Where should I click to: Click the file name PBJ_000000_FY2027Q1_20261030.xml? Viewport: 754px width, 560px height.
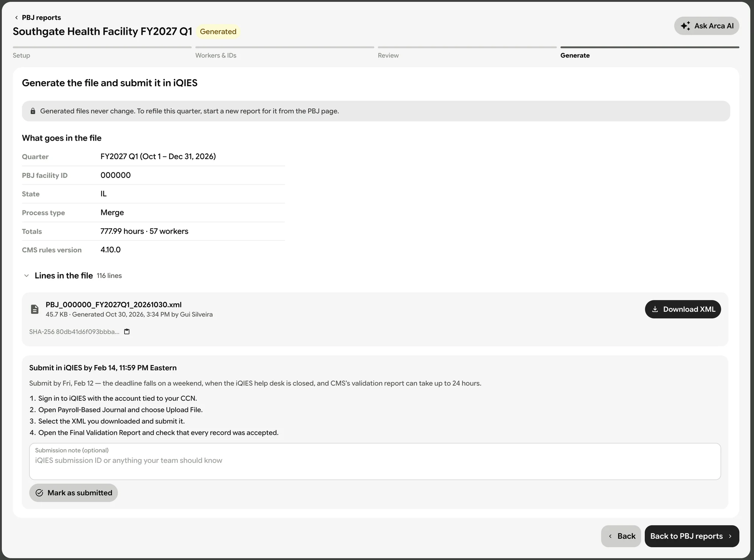pos(113,305)
